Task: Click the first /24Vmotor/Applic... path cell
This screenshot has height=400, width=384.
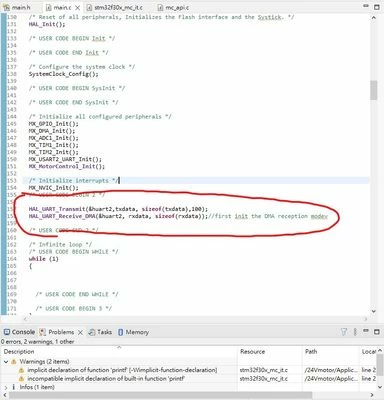Action: (x=331, y=370)
